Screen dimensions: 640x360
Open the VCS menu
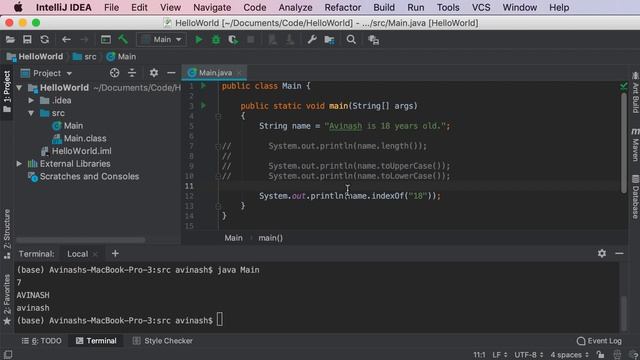coord(481,7)
